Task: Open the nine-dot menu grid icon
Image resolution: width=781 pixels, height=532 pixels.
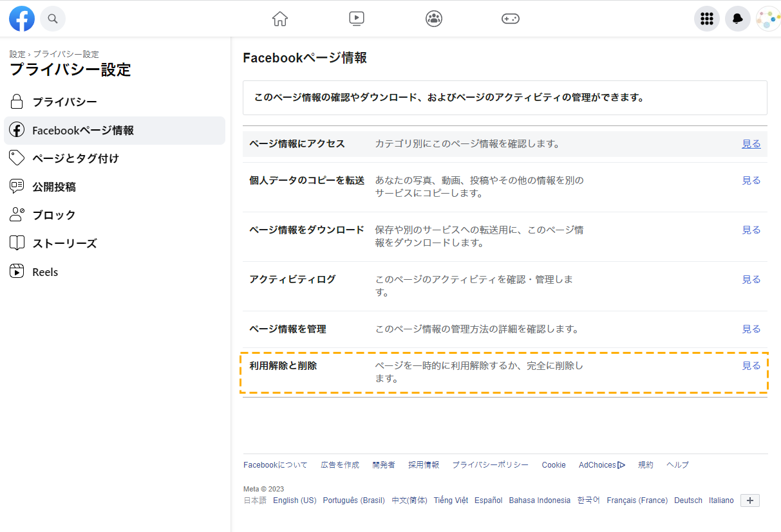Action: pos(707,19)
